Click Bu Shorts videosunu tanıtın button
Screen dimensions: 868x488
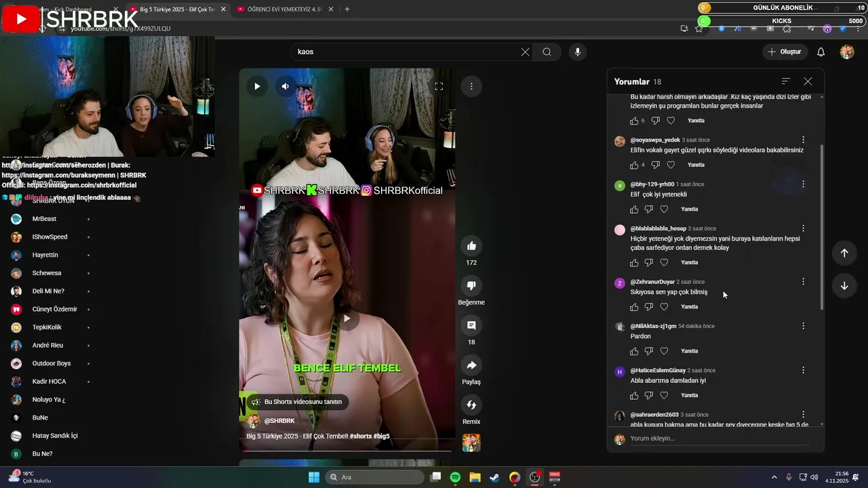pos(296,402)
